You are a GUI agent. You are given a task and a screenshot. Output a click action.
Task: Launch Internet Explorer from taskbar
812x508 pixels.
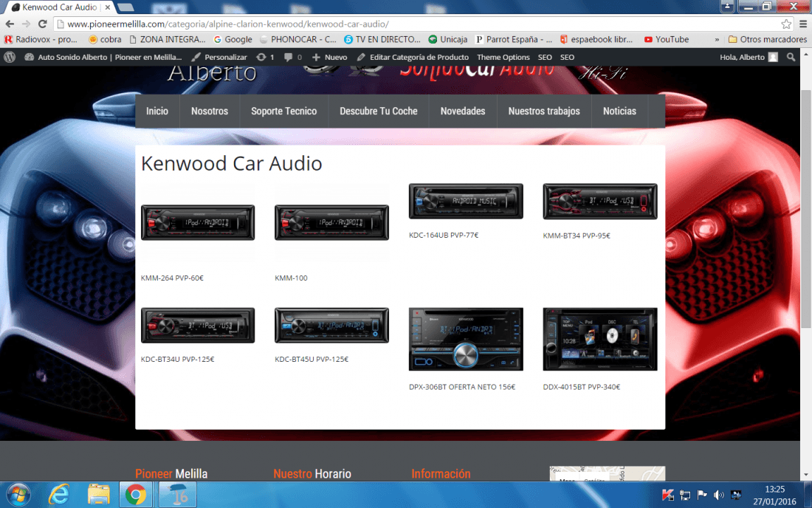pos(58,495)
